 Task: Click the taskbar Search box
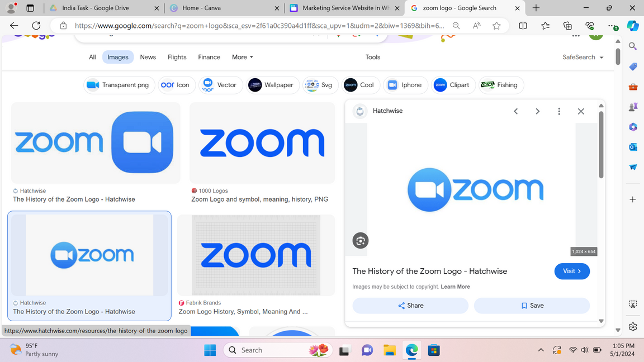click(x=278, y=350)
